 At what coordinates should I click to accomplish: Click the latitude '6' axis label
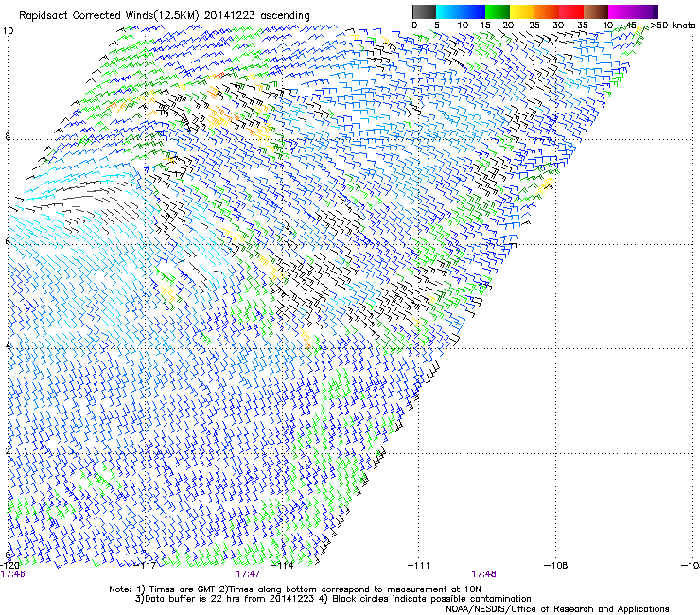[x=8, y=241]
